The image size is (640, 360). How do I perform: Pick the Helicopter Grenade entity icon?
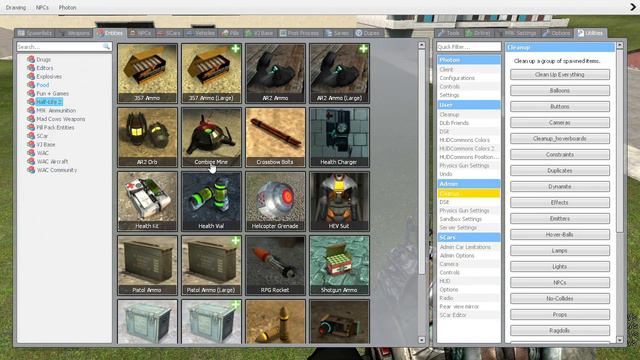(x=276, y=201)
